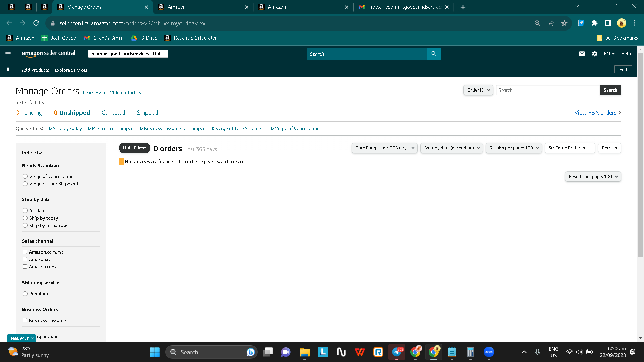The height and width of the screenshot is (362, 644).
Task: Check the Amazon.ca sales channel box
Action: click(25, 259)
